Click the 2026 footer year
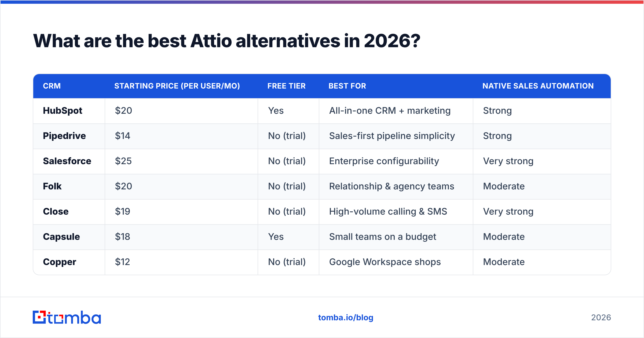 click(601, 318)
